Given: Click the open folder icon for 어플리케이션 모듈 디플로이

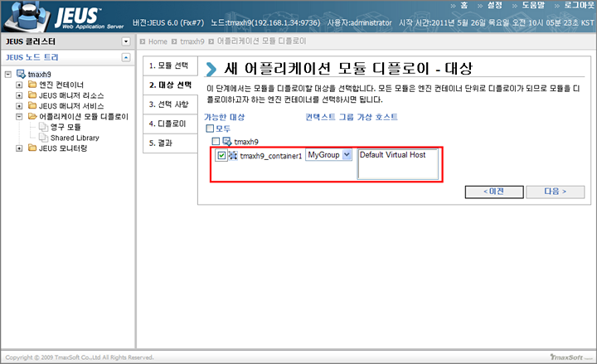Looking at the screenshot, I should pyautogui.click(x=32, y=117).
